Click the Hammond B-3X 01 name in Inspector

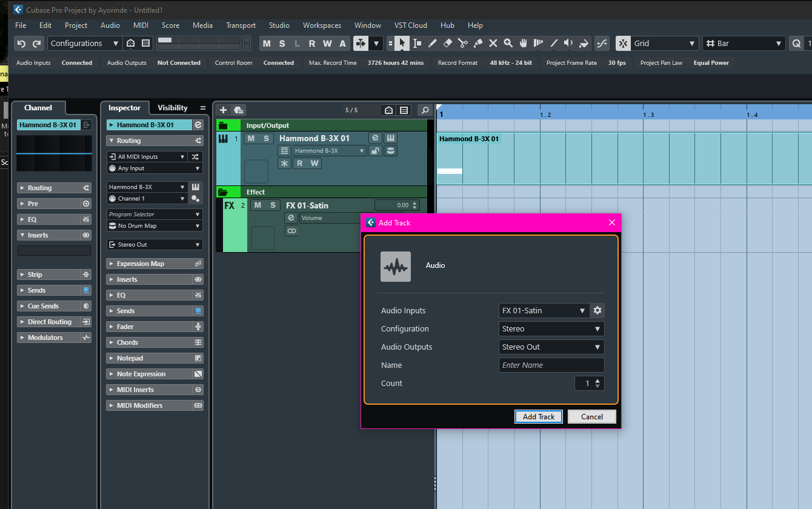(149, 125)
